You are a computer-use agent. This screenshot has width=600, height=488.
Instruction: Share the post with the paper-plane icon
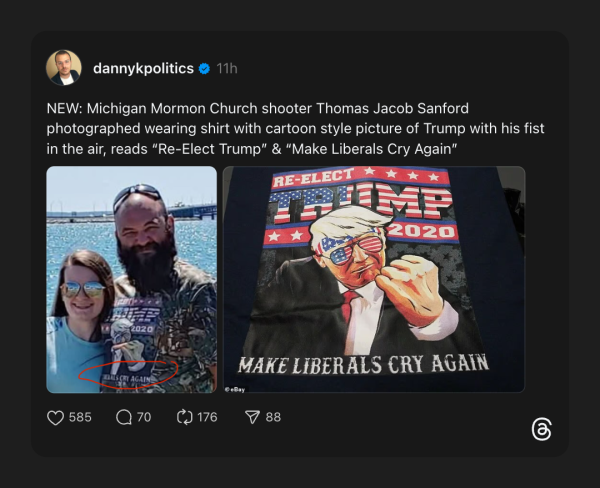tap(253, 417)
